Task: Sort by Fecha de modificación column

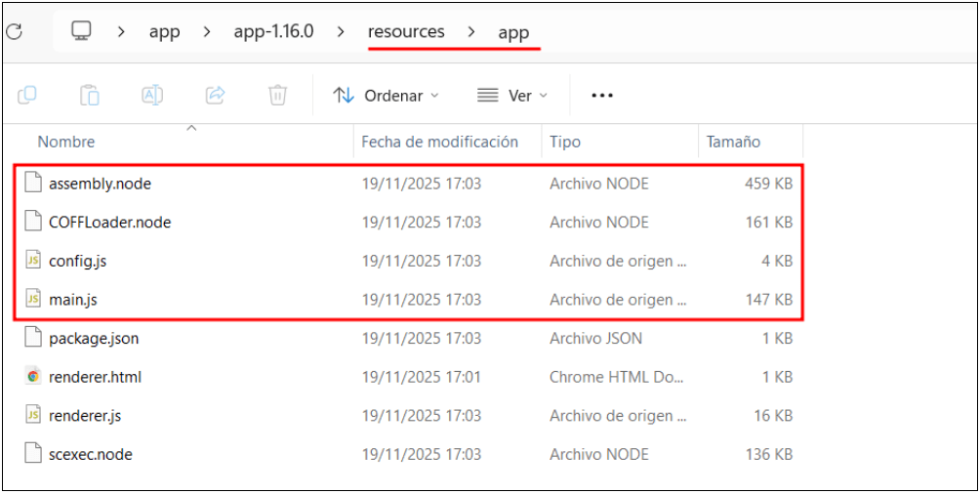Action: coord(439,142)
